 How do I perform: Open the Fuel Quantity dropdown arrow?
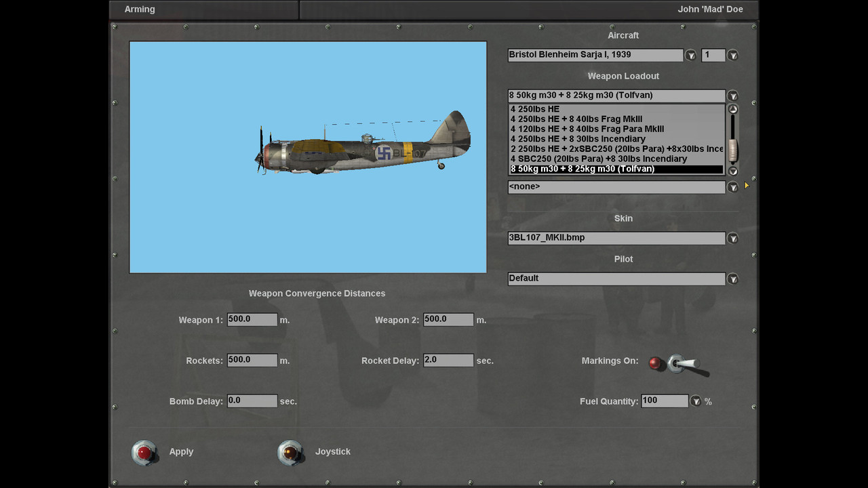pos(696,401)
